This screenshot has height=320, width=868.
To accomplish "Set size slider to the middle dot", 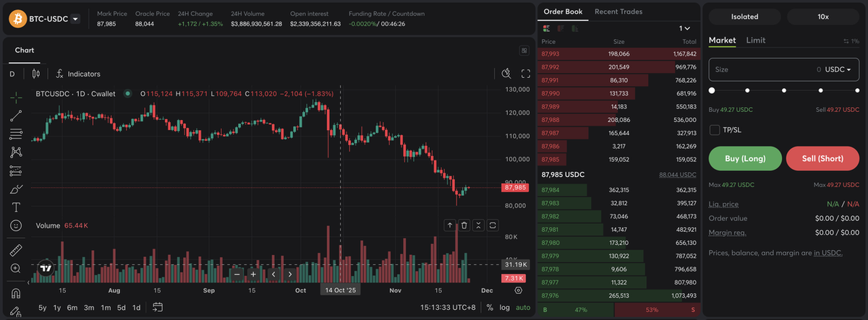I will pyautogui.click(x=784, y=90).
